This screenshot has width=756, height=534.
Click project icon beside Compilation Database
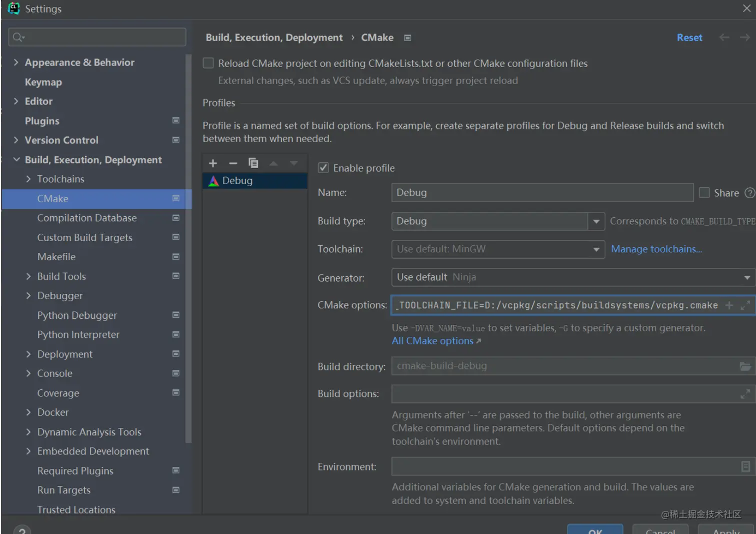176,218
